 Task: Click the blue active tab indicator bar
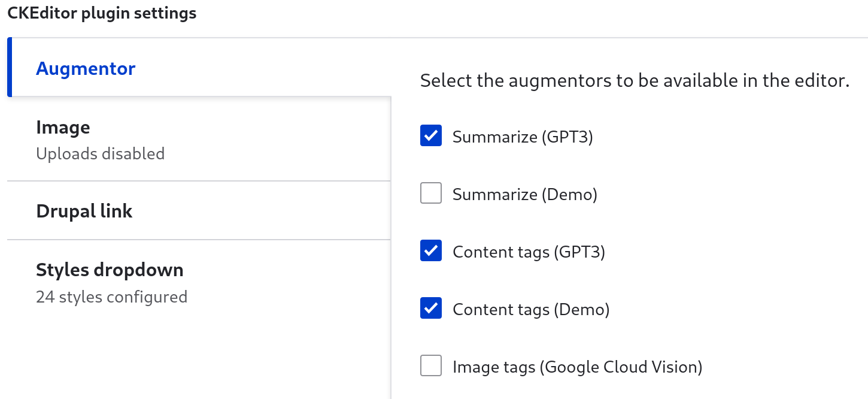(x=10, y=66)
